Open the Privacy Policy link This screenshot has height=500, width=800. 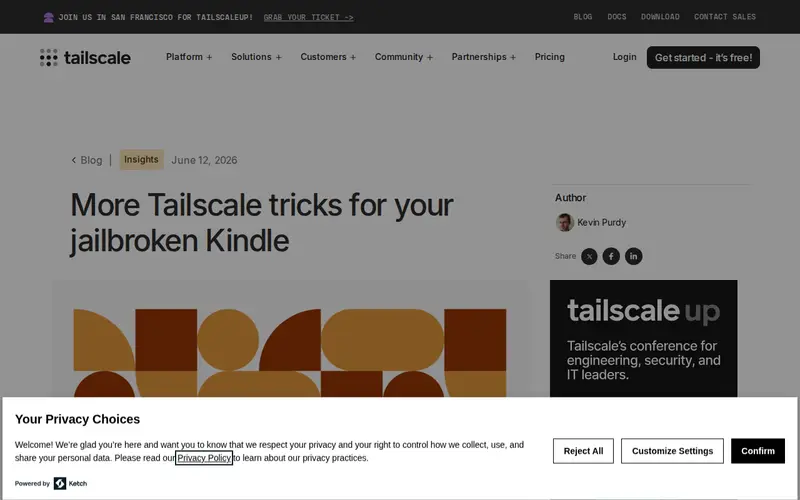point(204,458)
